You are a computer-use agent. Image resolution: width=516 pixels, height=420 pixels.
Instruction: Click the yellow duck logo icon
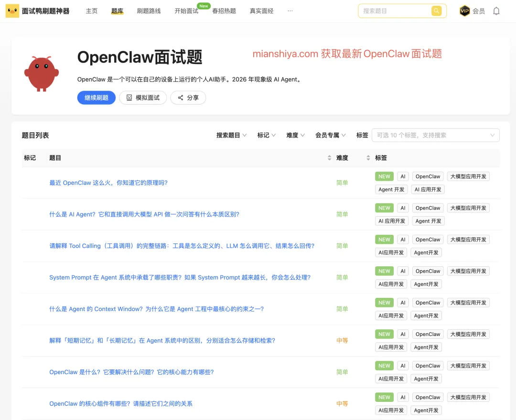coord(12,11)
